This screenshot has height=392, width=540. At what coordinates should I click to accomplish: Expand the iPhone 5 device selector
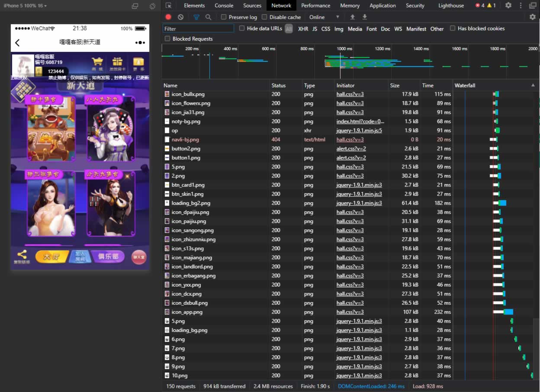25,6
